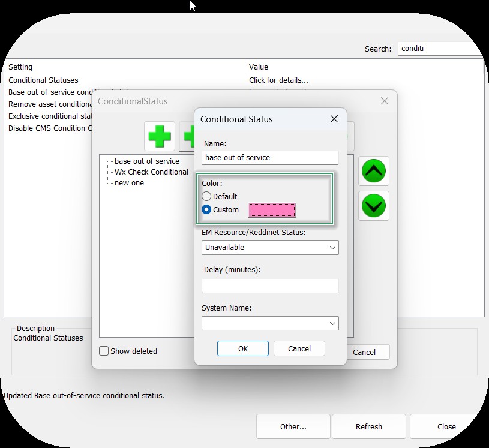Click the Search field containing conditi
This screenshot has height=448, width=489.
tap(440, 49)
